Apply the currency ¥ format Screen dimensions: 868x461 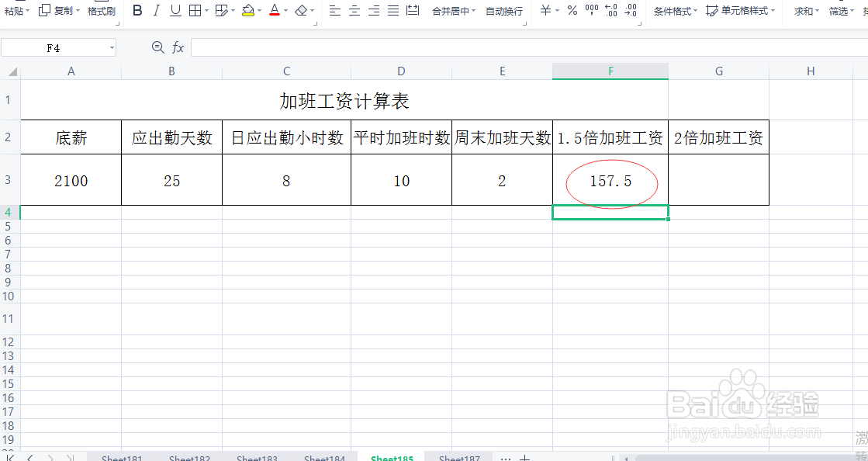pyautogui.click(x=545, y=11)
